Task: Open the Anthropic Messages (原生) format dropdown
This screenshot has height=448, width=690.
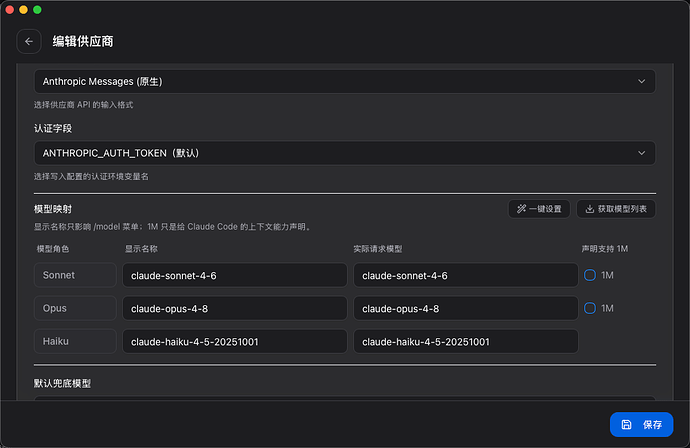Action: coord(345,81)
